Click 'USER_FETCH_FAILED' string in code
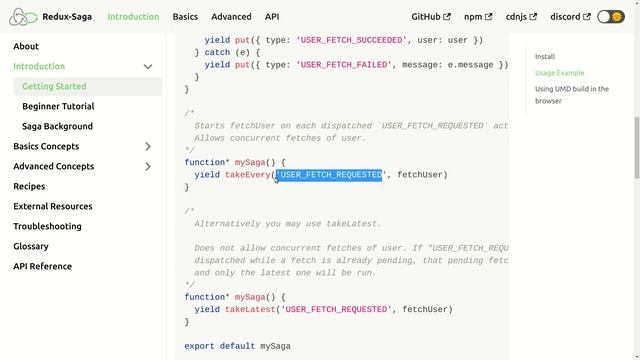640x360 pixels. click(x=344, y=65)
